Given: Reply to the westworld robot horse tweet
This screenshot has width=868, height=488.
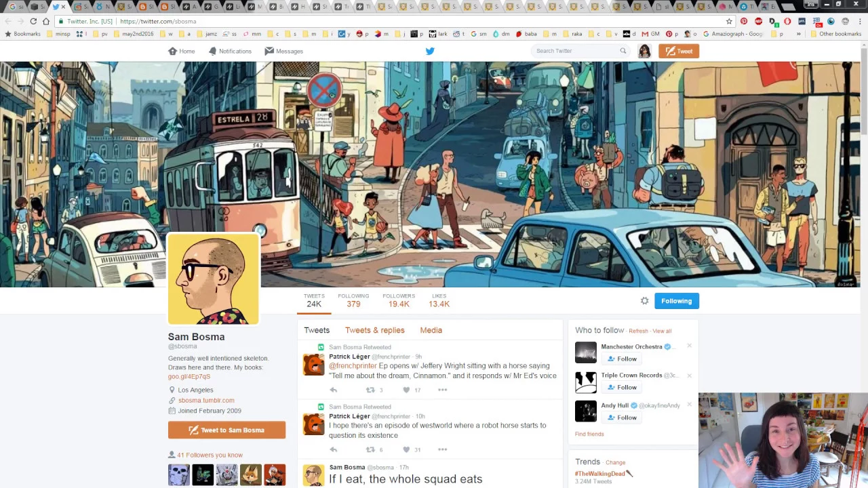Looking at the screenshot, I should (333, 449).
